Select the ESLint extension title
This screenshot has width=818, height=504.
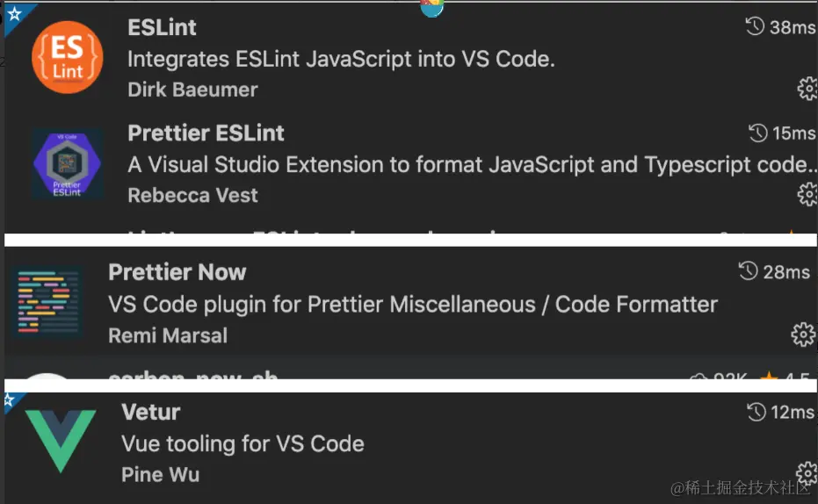pyautogui.click(x=162, y=27)
